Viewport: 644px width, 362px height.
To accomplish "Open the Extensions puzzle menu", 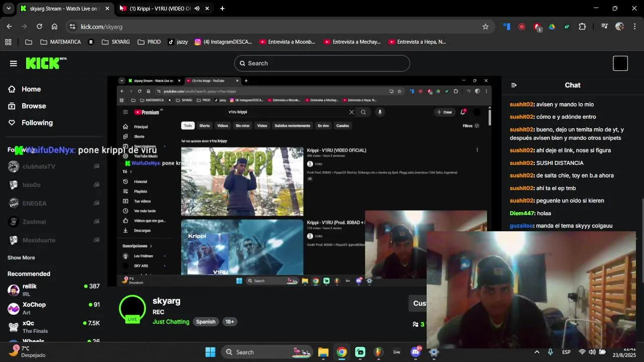I will (583, 27).
